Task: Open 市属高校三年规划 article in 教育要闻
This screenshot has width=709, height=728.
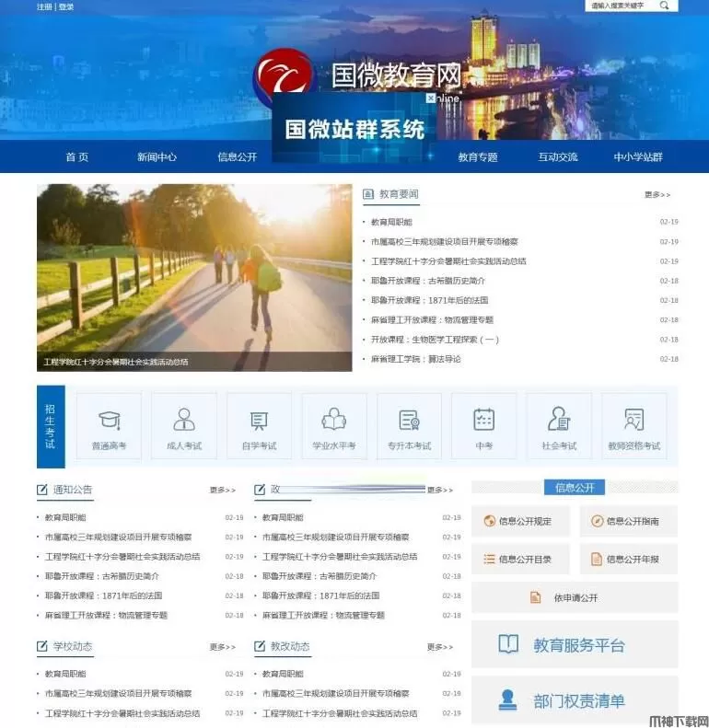Action: pyautogui.click(x=444, y=241)
